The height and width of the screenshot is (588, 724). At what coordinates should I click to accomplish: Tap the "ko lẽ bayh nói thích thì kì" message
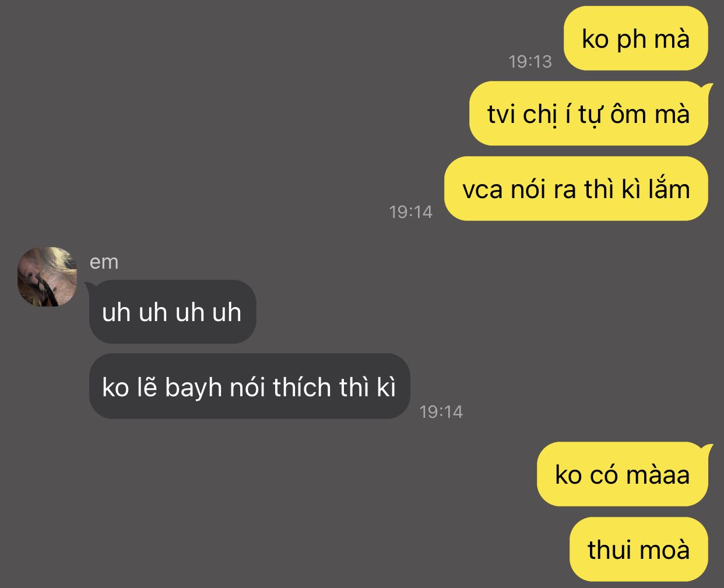click(249, 386)
